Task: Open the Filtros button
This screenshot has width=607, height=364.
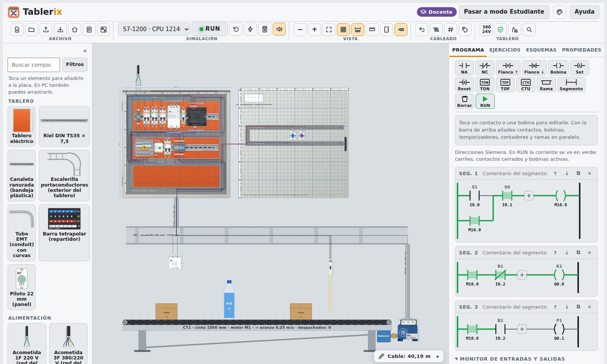Action: coord(75,64)
